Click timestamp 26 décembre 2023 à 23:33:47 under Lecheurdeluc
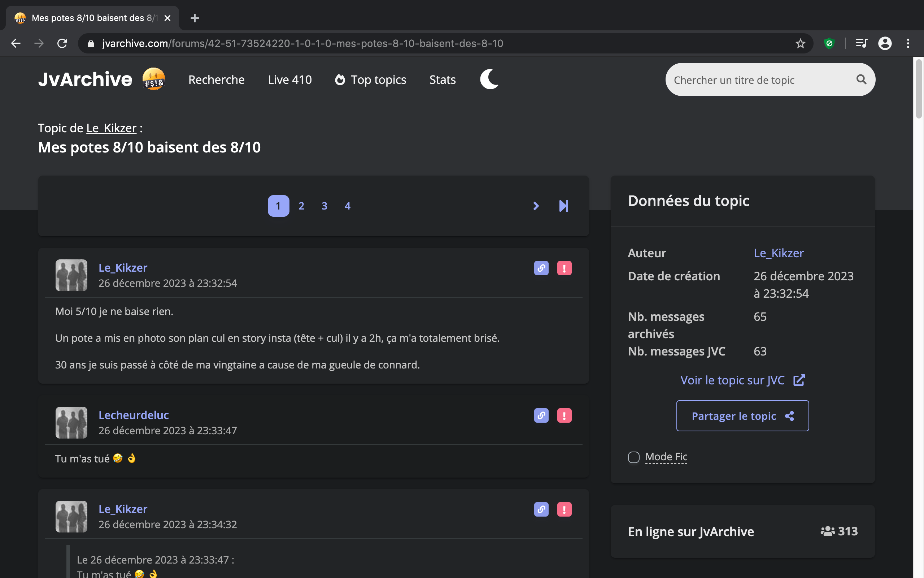The image size is (924, 578). coord(167,431)
